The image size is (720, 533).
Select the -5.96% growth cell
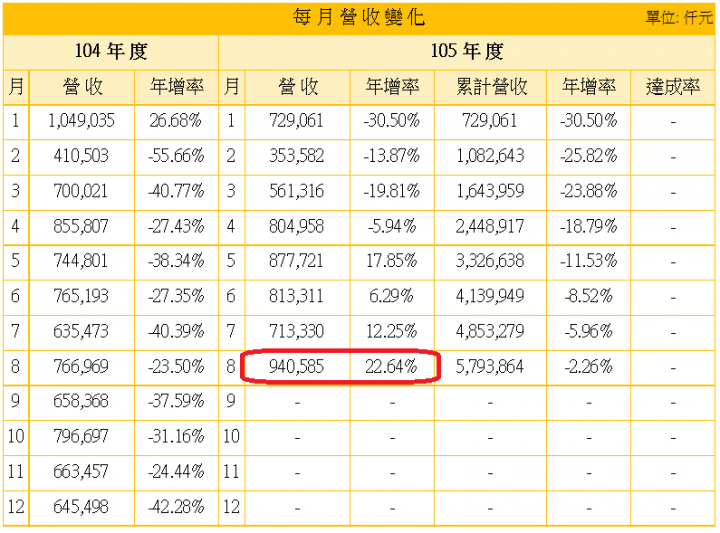(x=589, y=332)
